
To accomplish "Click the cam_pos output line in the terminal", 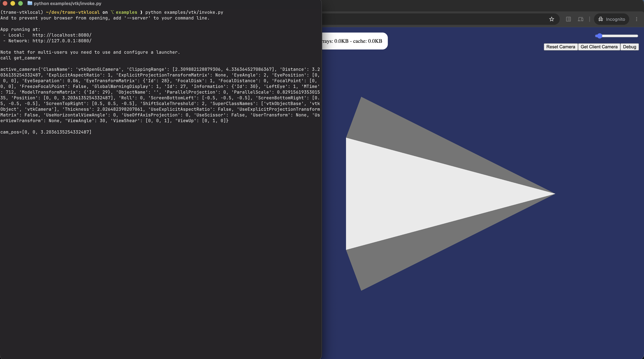I will click(x=46, y=132).
